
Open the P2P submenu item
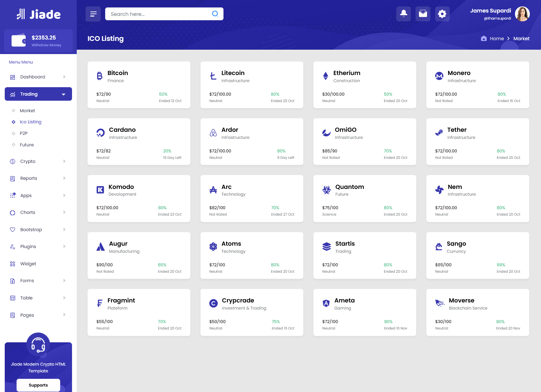coord(24,133)
